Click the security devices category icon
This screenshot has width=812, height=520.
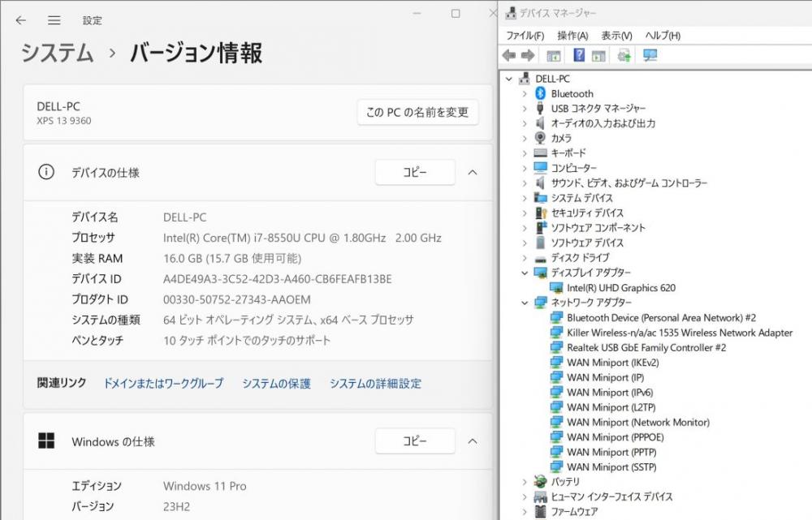[x=540, y=213]
